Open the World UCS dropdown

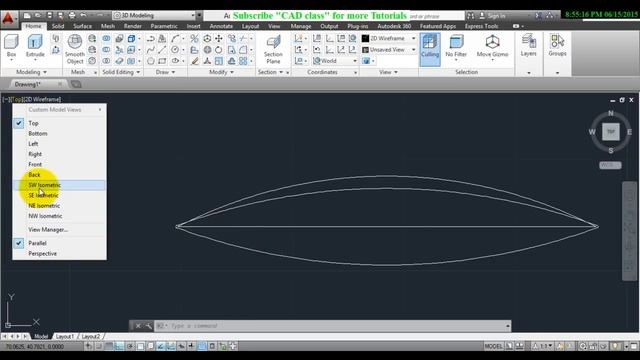[x=335, y=61]
